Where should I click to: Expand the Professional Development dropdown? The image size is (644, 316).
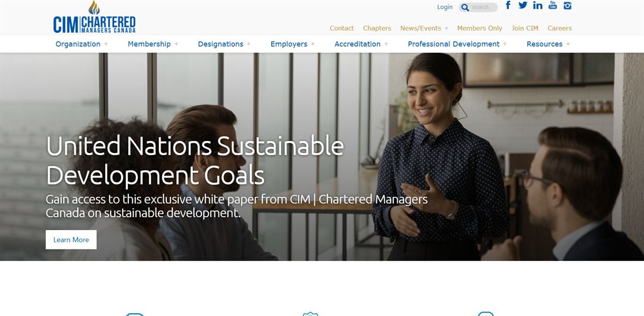pyautogui.click(x=453, y=44)
